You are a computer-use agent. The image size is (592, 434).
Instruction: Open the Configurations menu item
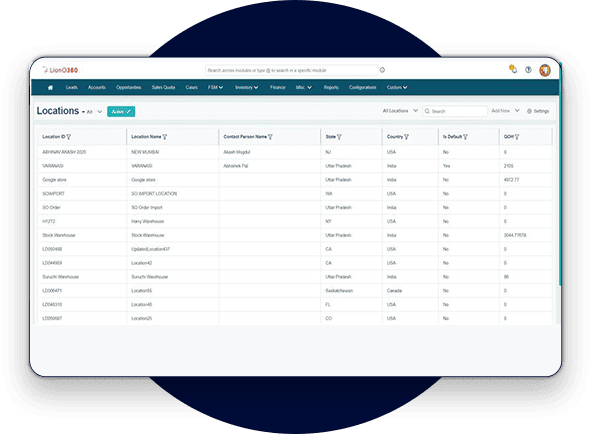362,88
